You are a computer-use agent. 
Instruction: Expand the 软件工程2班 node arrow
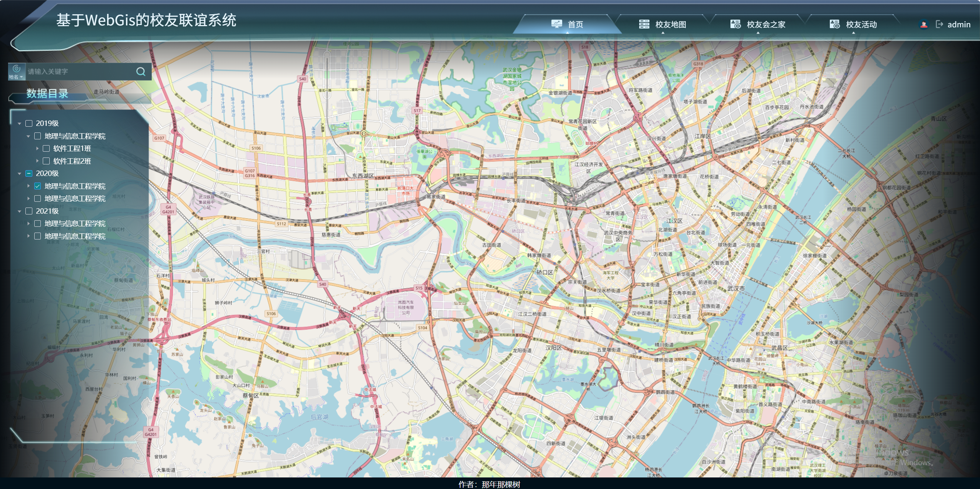click(x=37, y=161)
